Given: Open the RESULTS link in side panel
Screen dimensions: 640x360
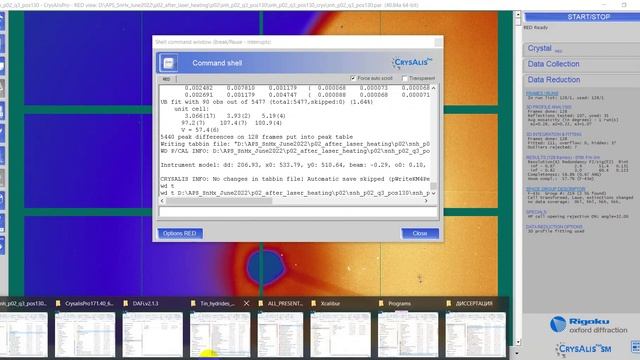Looking at the screenshot, I should [562, 157].
